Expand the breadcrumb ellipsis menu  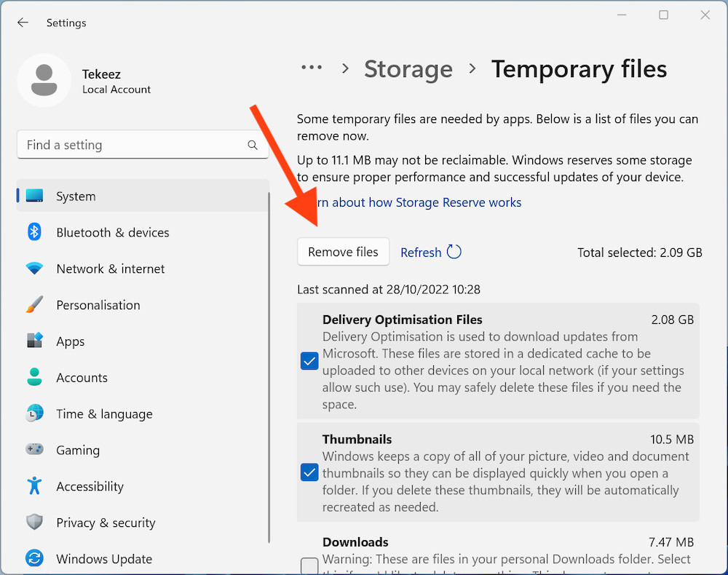click(x=312, y=68)
